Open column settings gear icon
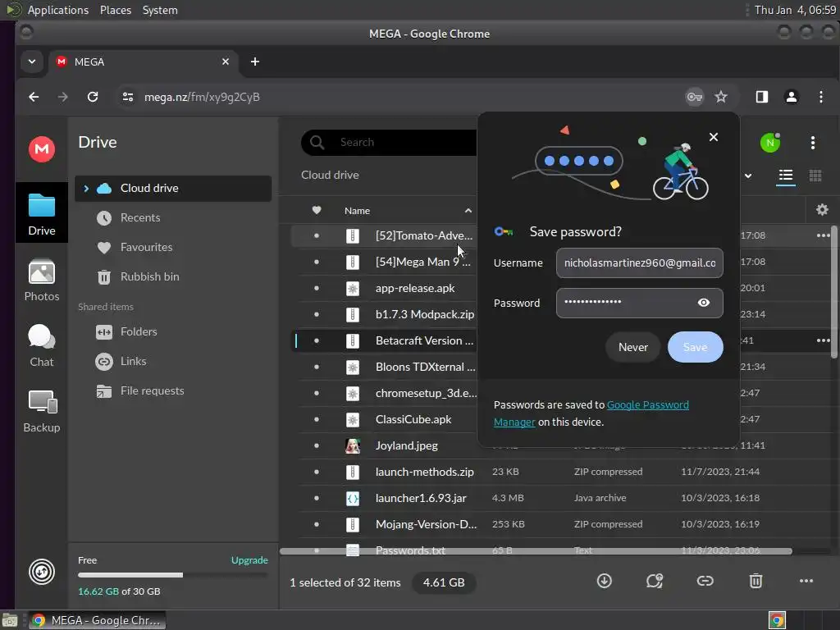 (x=822, y=209)
